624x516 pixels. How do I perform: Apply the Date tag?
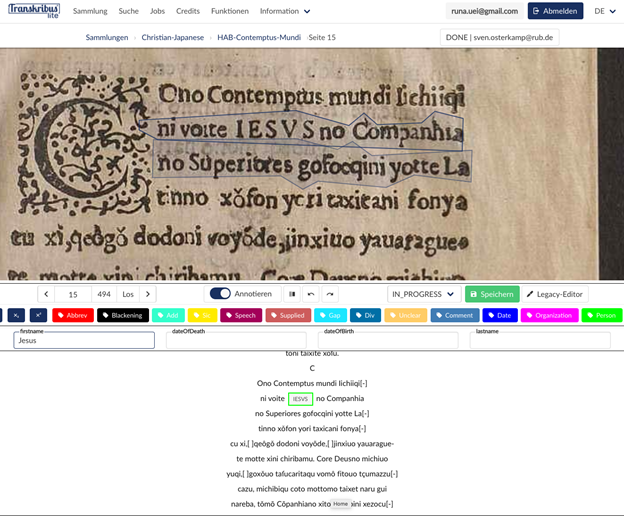(x=500, y=315)
